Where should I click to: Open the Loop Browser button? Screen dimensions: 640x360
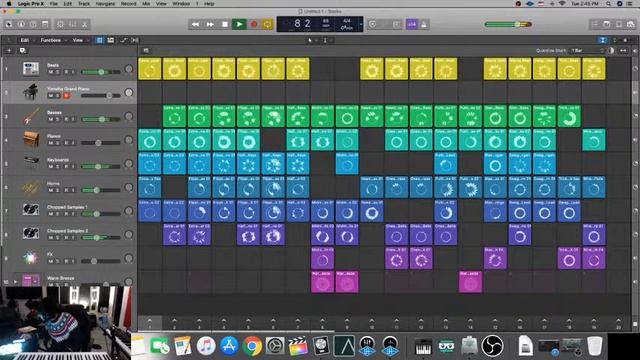click(619, 24)
